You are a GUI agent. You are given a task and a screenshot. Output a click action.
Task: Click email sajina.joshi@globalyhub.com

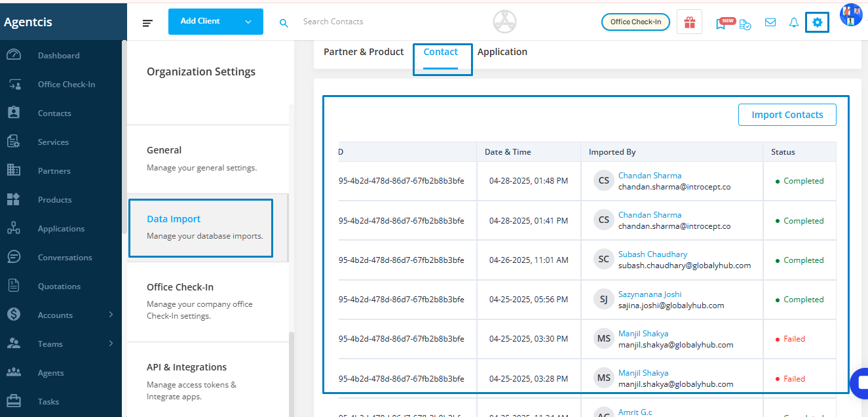click(671, 306)
